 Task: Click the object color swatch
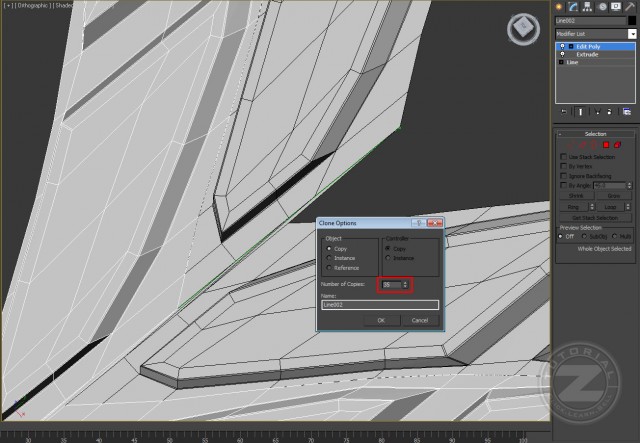pyautogui.click(x=632, y=20)
